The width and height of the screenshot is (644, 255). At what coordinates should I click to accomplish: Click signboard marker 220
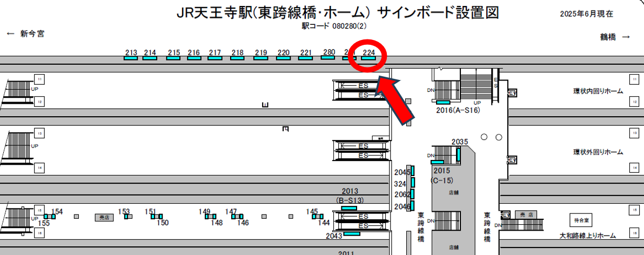[x=284, y=58]
